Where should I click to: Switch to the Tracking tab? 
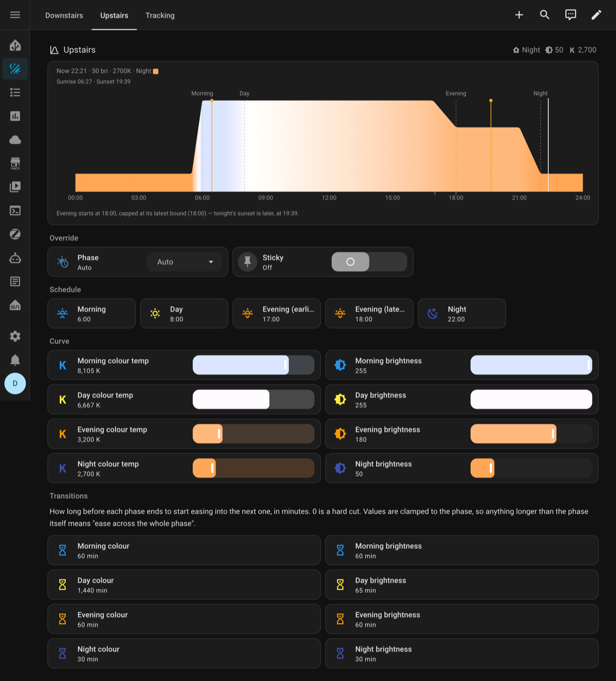[x=160, y=15]
